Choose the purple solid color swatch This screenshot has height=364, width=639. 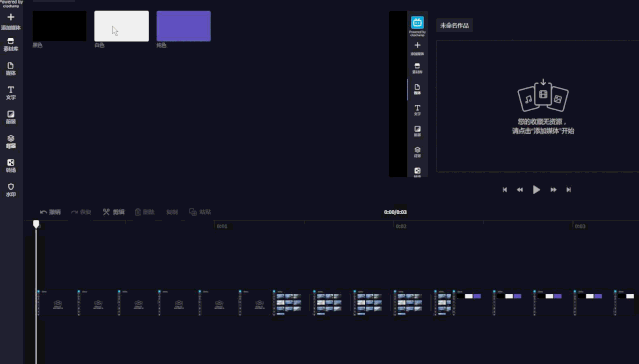tap(184, 26)
